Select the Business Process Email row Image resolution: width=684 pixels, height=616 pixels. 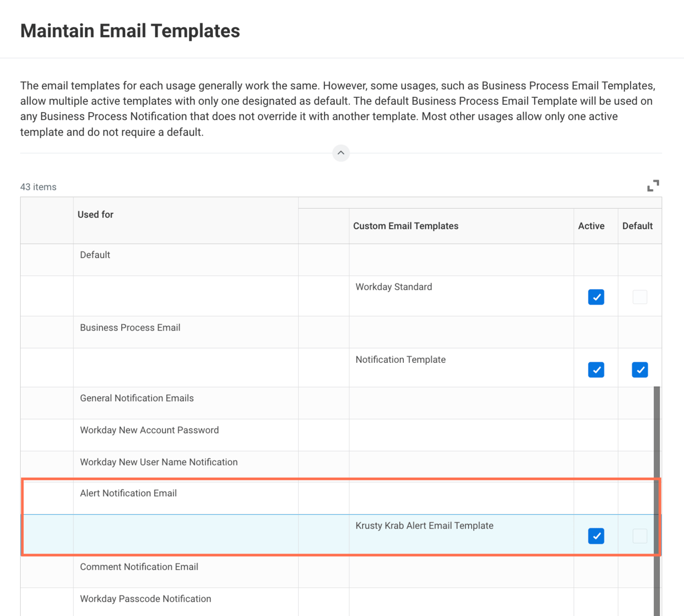(130, 328)
